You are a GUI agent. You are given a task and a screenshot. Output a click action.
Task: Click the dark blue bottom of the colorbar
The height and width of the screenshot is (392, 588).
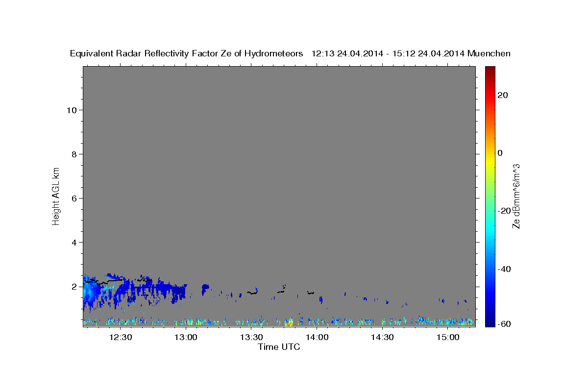click(489, 321)
